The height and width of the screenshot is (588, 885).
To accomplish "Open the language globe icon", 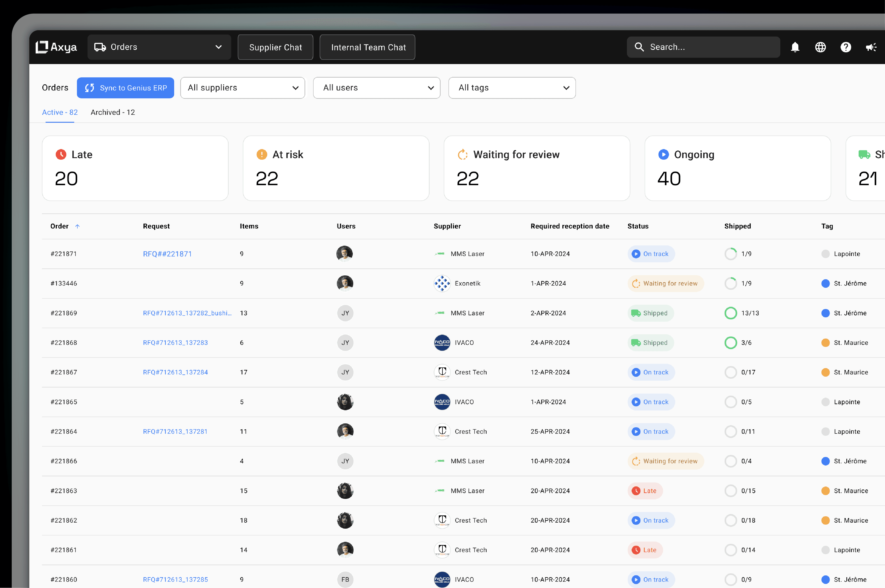I will click(x=820, y=47).
